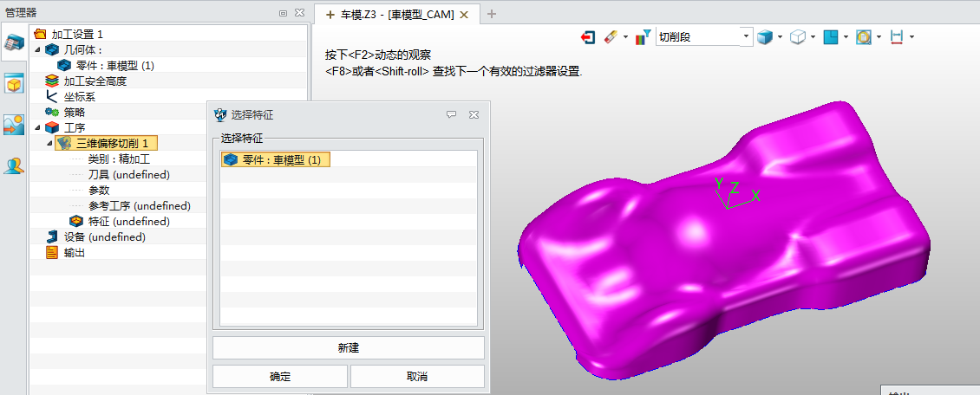Open the user profile sidebar tab
This screenshot has width=980, height=395.
point(14,165)
